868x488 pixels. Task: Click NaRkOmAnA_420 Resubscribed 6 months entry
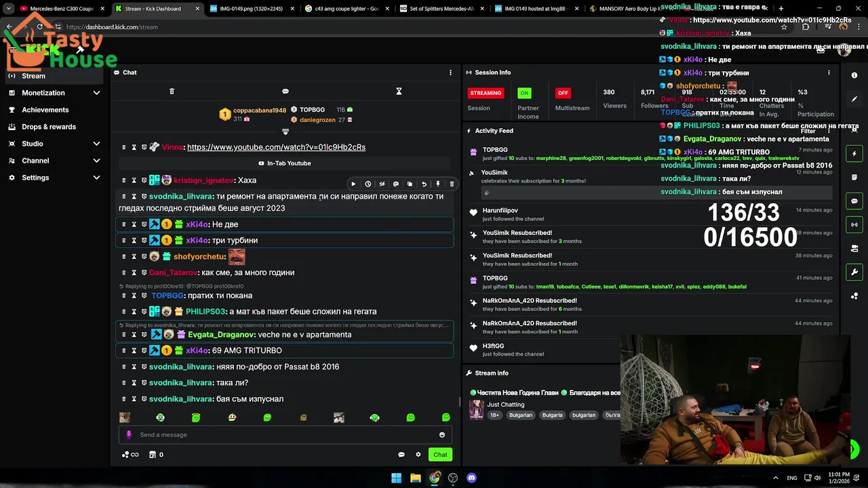coord(651,304)
